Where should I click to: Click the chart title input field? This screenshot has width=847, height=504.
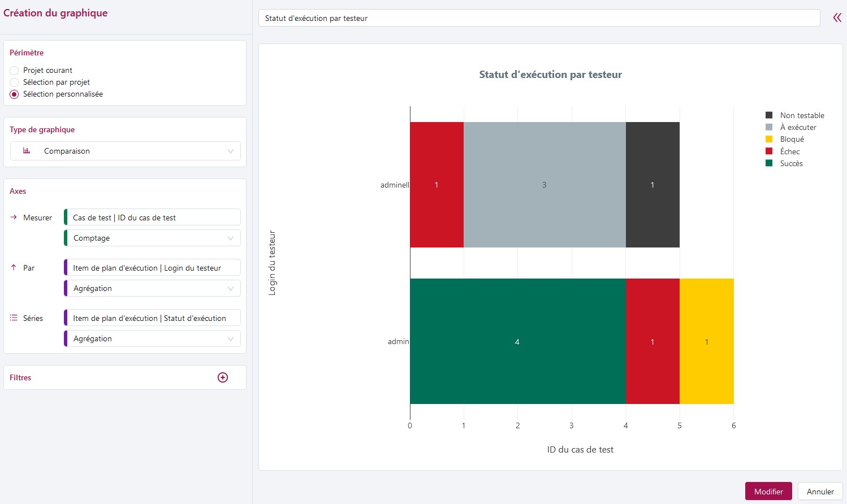(539, 18)
